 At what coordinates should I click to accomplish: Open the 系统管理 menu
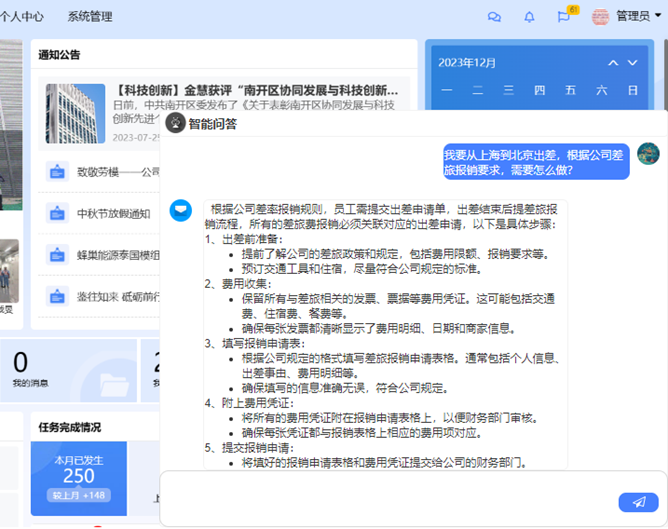point(90,17)
